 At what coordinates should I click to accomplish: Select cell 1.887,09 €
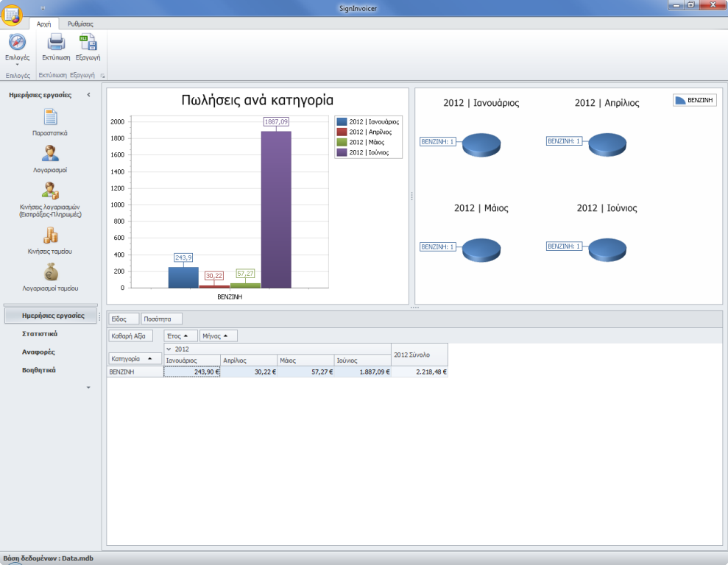[x=363, y=372]
